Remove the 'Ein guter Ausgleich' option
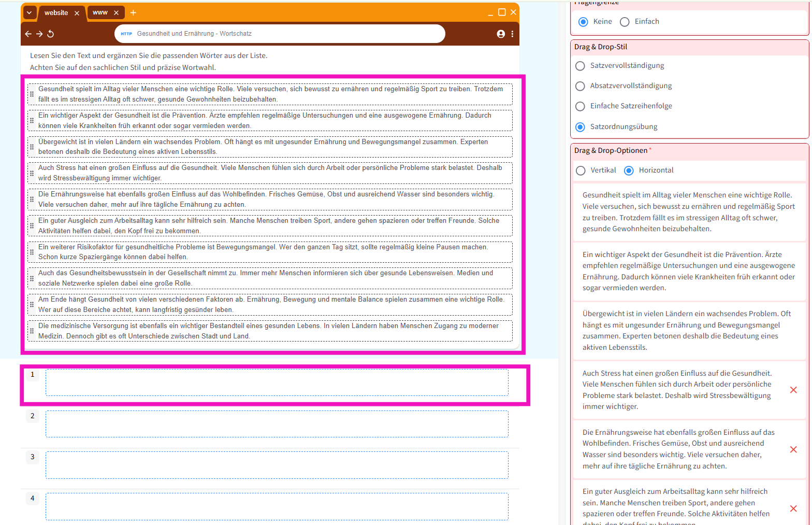This screenshot has height=525, width=812. [793, 508]
